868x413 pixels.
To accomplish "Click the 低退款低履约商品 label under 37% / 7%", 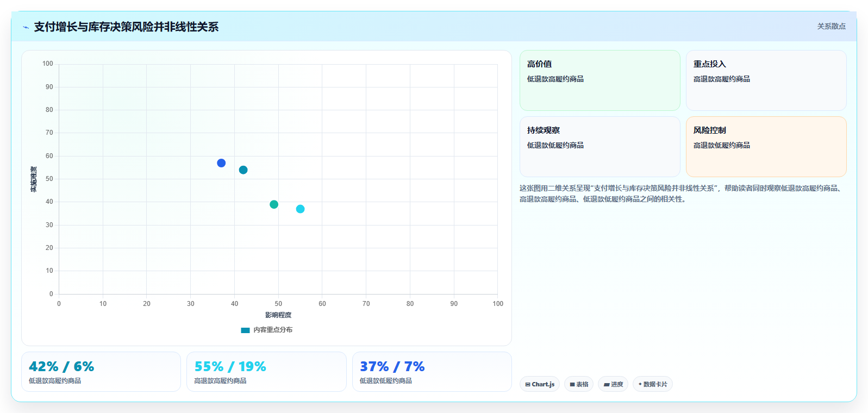I will coord(386,381).
